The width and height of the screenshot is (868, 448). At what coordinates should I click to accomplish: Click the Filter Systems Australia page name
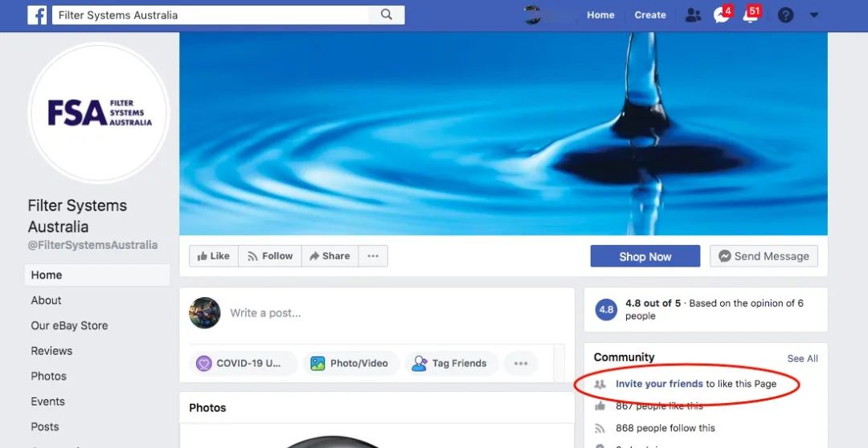tap(77, 216)
